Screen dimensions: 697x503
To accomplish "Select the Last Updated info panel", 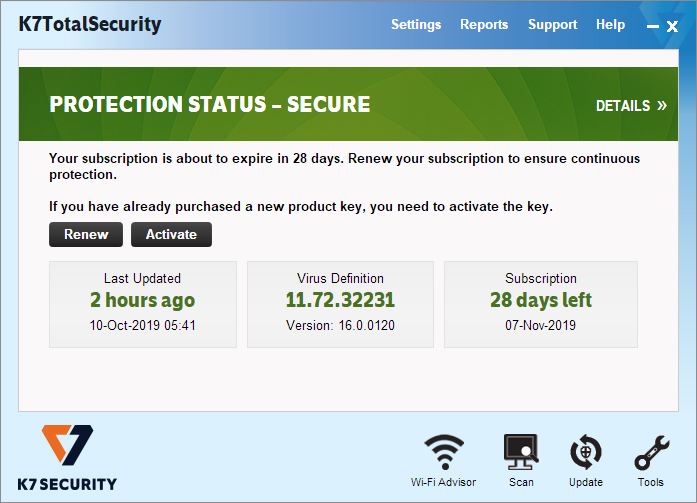I will (x=143, y=304).
